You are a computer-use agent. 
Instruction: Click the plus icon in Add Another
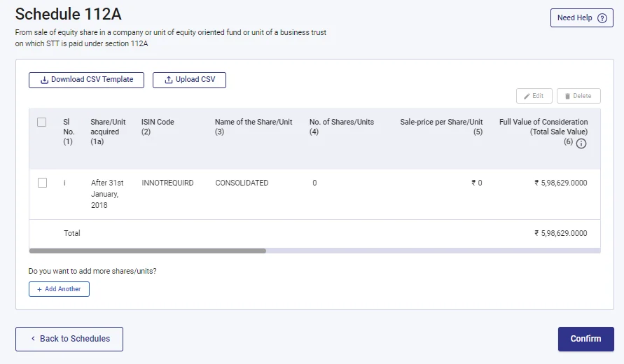click(39, 289)
